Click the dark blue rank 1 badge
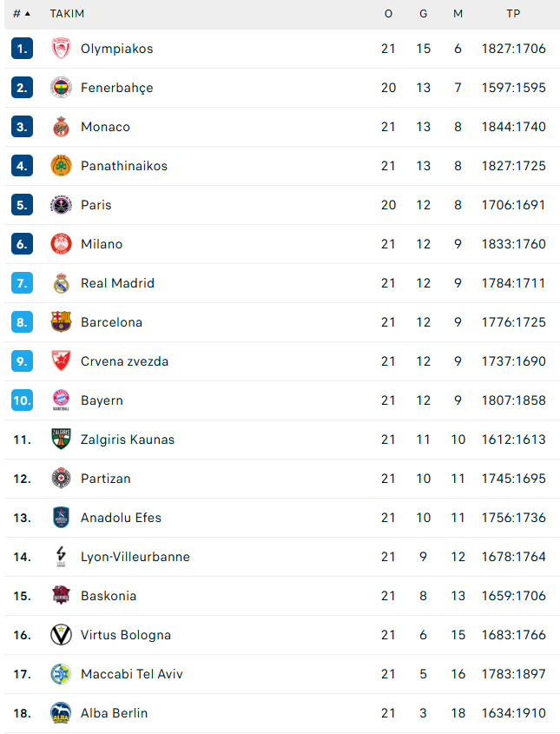560x734 pixels. pos(22,49)
